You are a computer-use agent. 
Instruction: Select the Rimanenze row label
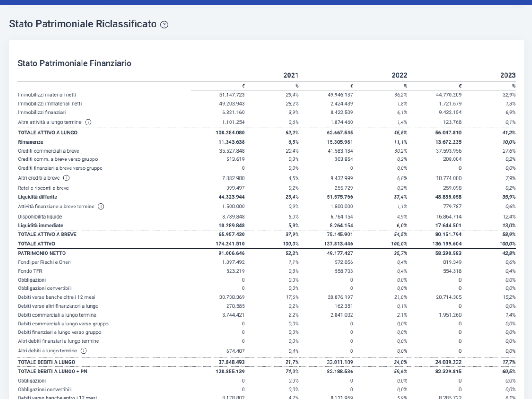[x=30, y=142]
